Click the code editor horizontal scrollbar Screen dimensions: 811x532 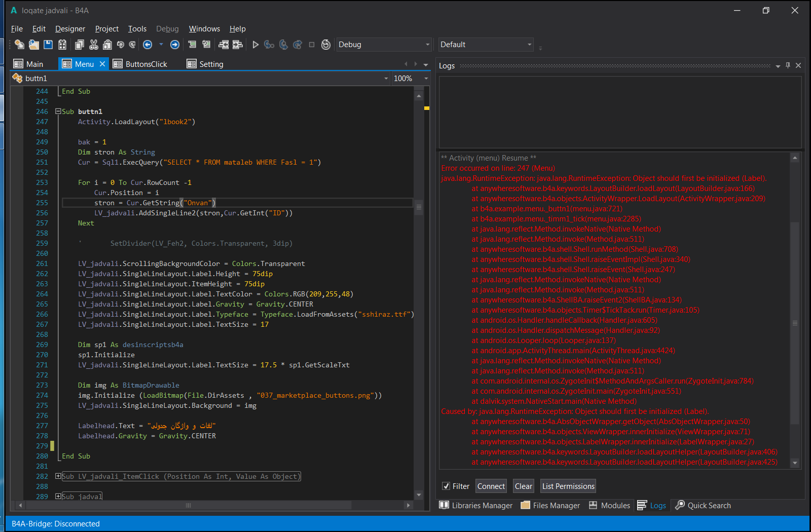click(189, 505)
